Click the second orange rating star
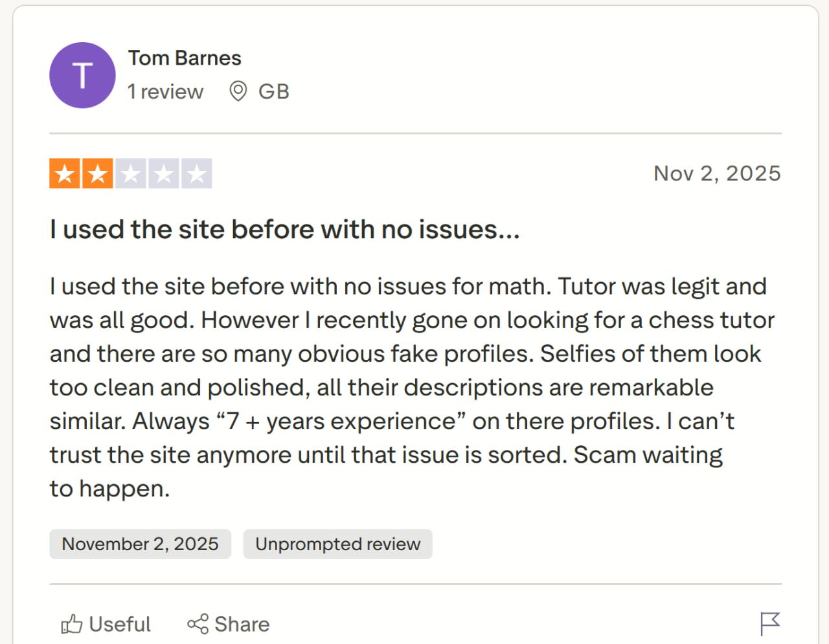This screenshot has height=644, width=829. 98,173
